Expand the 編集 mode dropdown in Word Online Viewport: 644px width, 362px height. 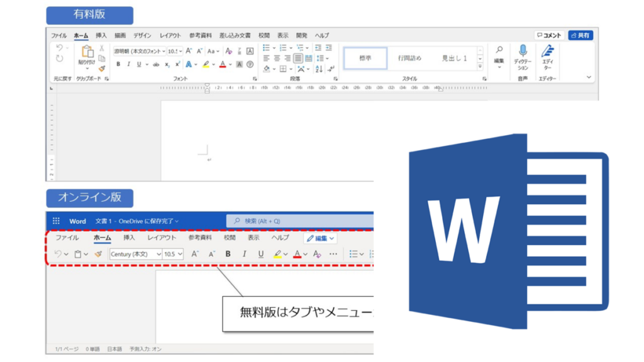pyautogui.click(x=321, y=238)
